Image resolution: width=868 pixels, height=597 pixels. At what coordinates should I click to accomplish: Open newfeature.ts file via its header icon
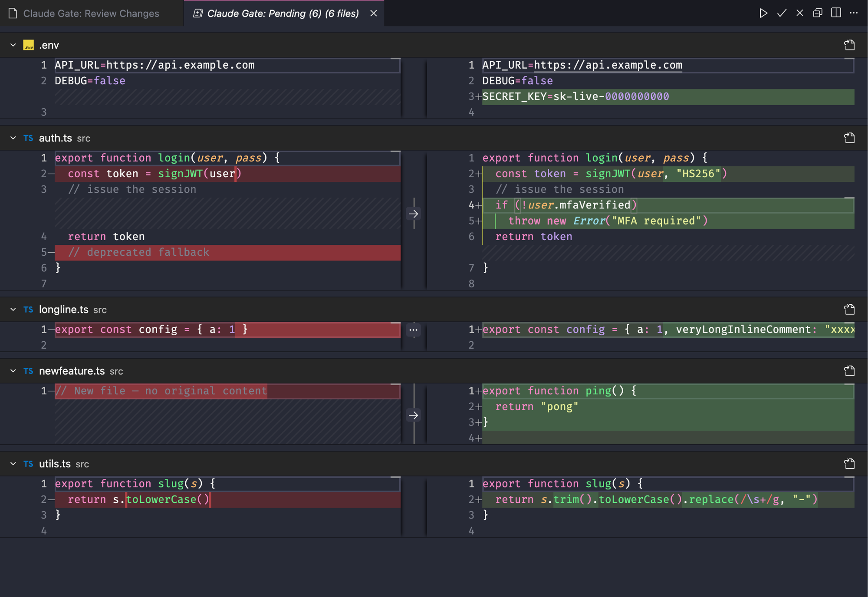(849, 371)
